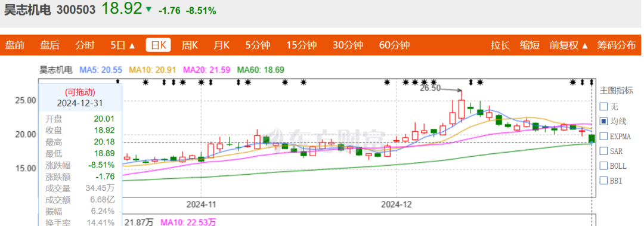Viewport: 644px width, 226px height.
Task: Click the tall red candle under 26.50 peak
Action: (x=461, y=106)
